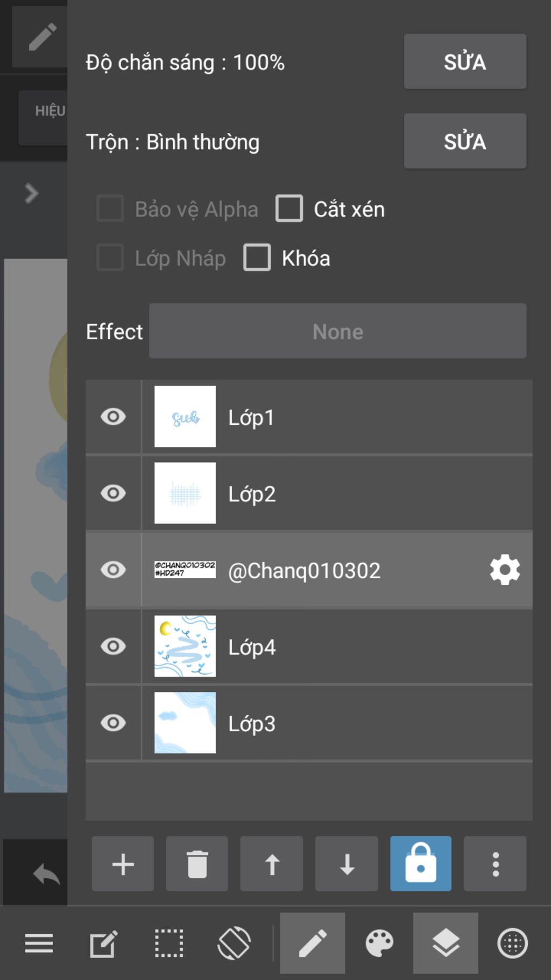Open the hamburger main menu

click(39, 943)
